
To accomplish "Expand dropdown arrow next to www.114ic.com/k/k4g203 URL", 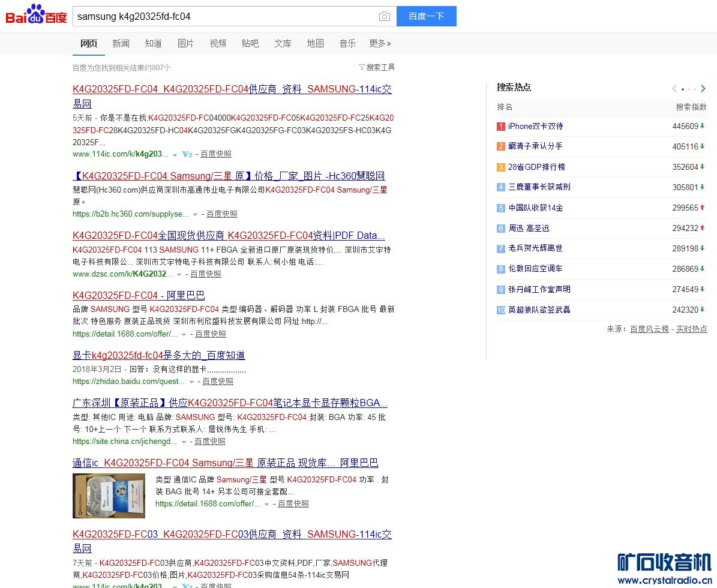I will point(175,155).
